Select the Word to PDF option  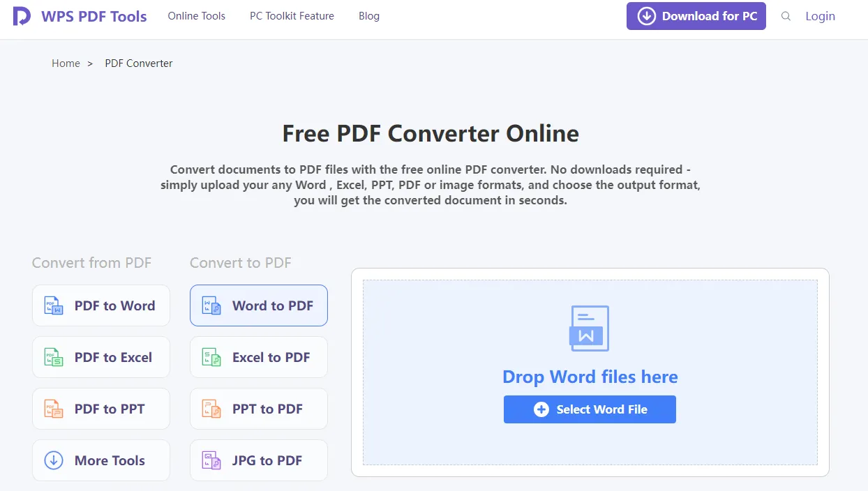coord(258,305)
